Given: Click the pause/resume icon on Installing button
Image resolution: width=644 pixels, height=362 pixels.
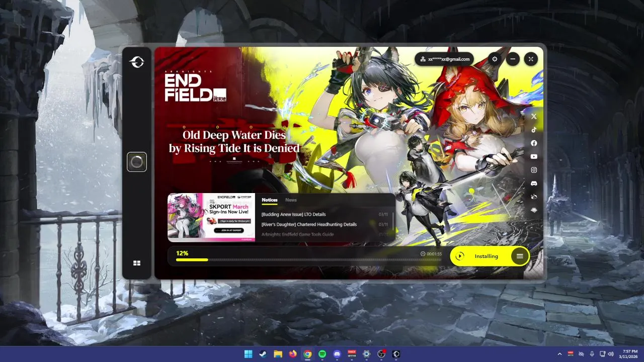Looking at the screenshot, I should 459,256.
